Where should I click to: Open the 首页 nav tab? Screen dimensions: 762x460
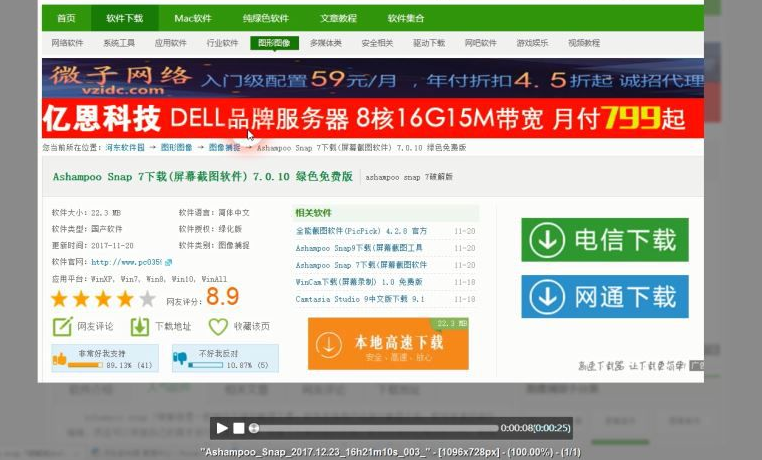tap(67, 18)
